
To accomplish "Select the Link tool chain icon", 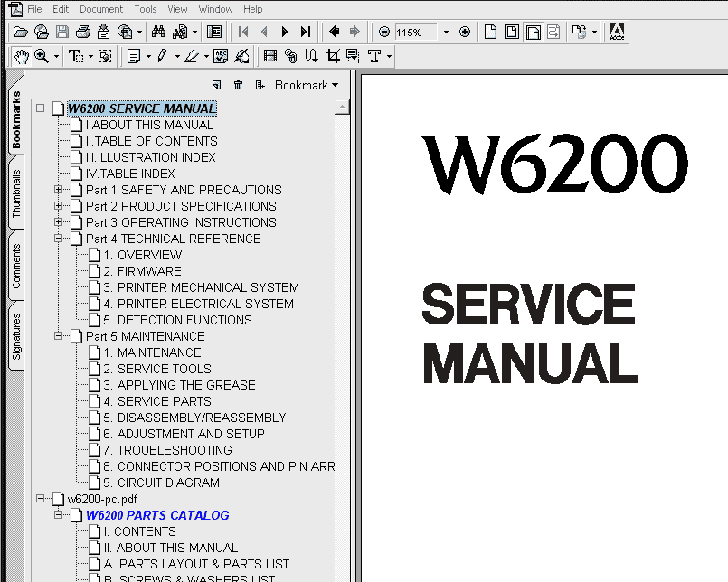I will tap(291, 57).
